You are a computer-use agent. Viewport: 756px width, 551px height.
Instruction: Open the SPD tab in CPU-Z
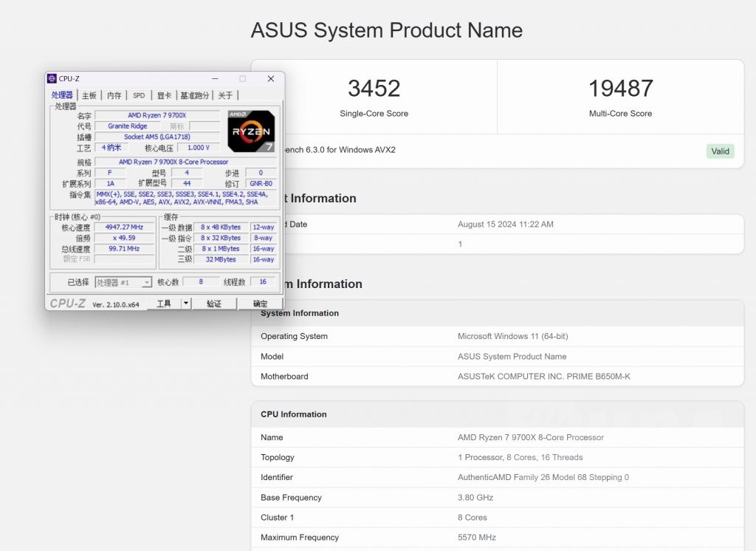(139, 95)
